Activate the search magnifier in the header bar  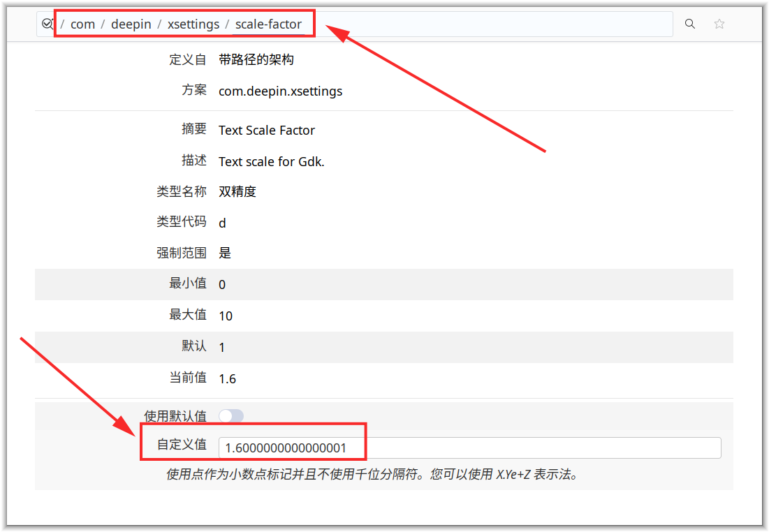[x=689, y=23]
